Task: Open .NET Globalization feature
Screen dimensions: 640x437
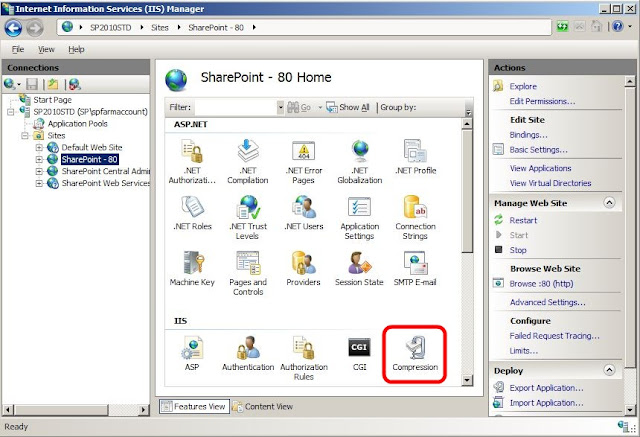Action: [360, 162]
